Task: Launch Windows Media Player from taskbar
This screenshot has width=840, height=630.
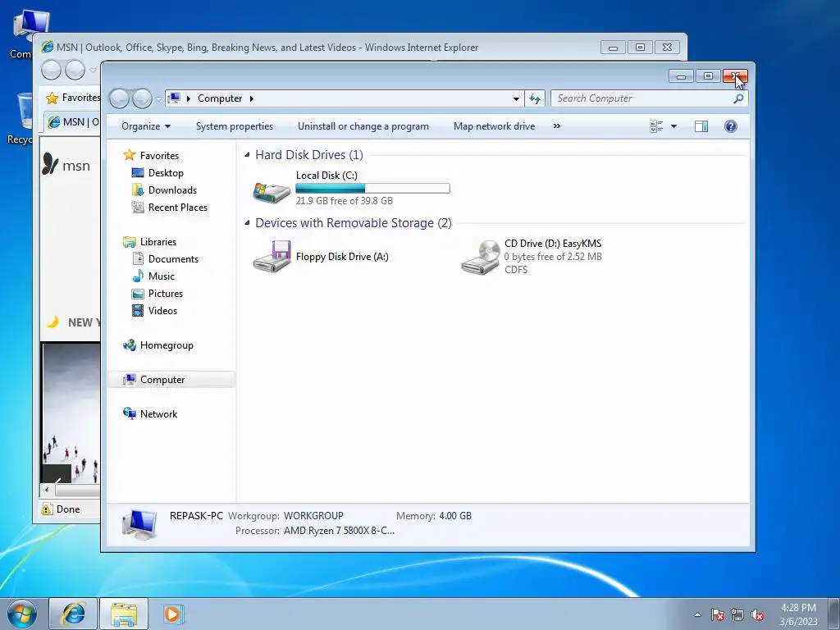Action: point(173,614)
